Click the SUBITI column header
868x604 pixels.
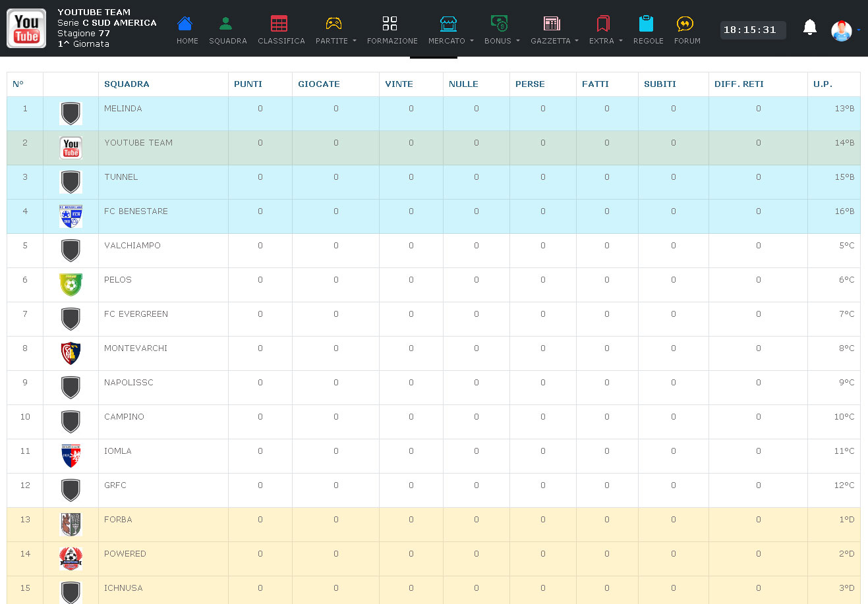(660, 84)
